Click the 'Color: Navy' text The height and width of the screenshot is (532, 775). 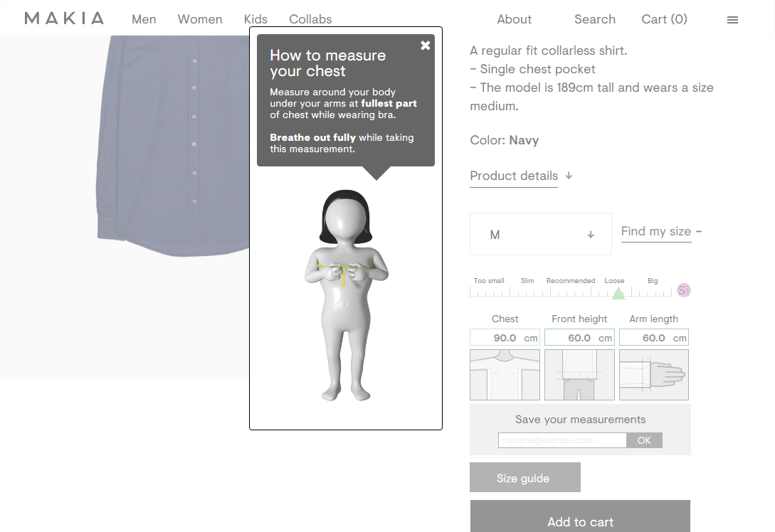pyautogui.click(x=504, y=140)
